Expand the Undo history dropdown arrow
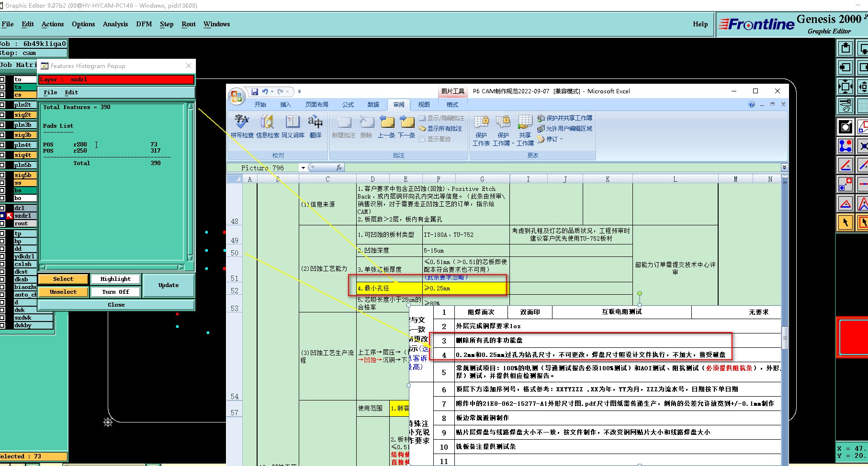The width and height of the screenshot is (868, 466). 272,91
